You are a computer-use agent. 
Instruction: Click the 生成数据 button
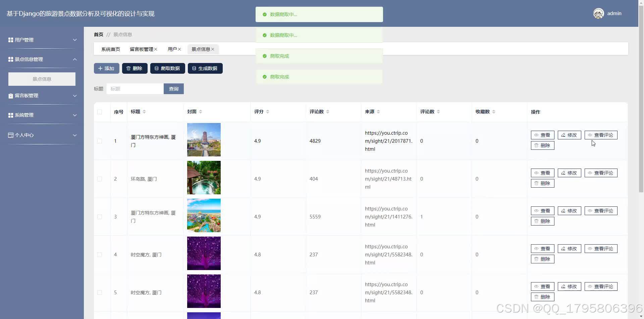pyautogui.click(x=205, y=68)
